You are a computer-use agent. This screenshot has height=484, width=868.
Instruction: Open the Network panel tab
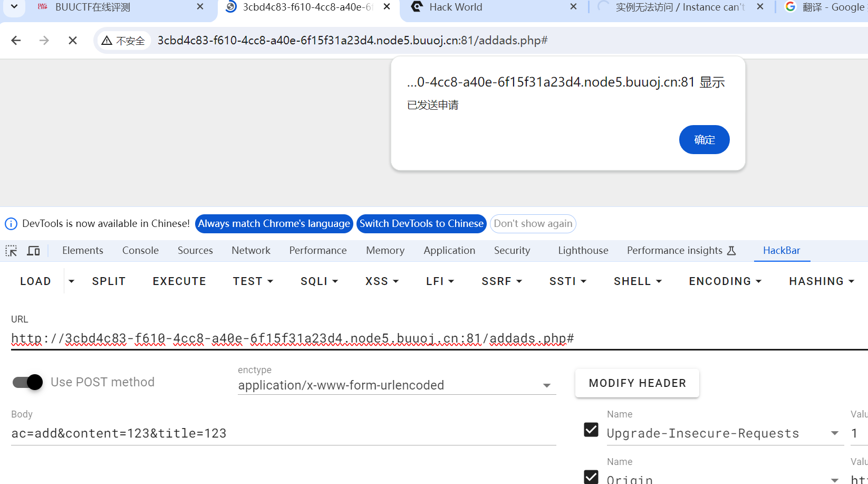tap(251, 251)
